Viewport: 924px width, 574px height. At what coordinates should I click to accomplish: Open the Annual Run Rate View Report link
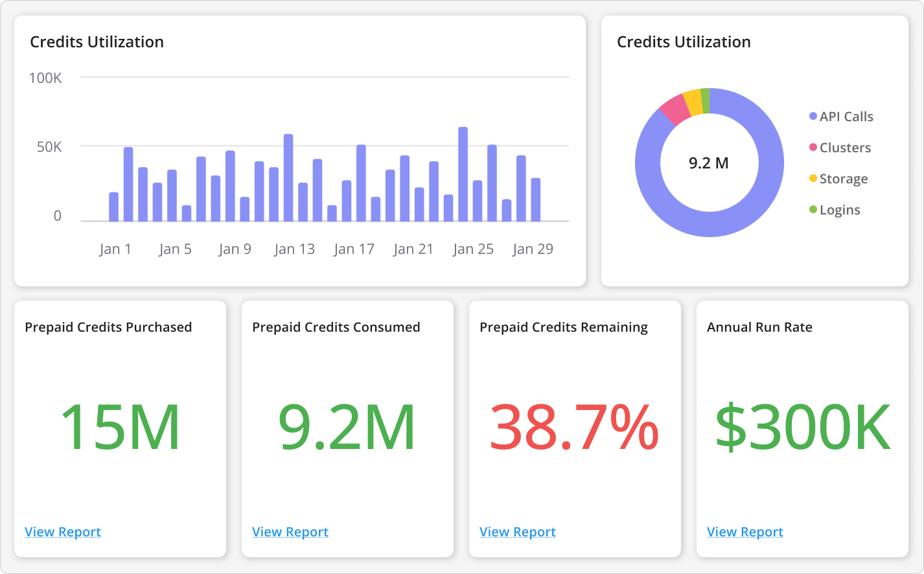745,532
